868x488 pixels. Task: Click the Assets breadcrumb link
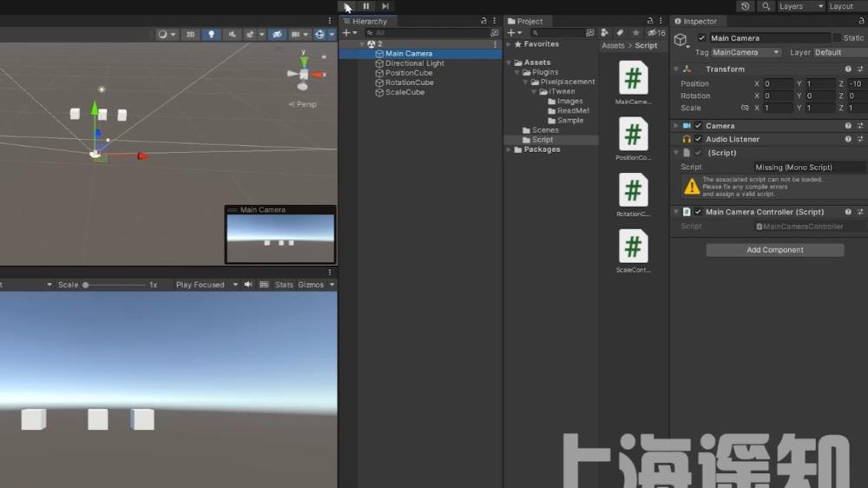613,45
